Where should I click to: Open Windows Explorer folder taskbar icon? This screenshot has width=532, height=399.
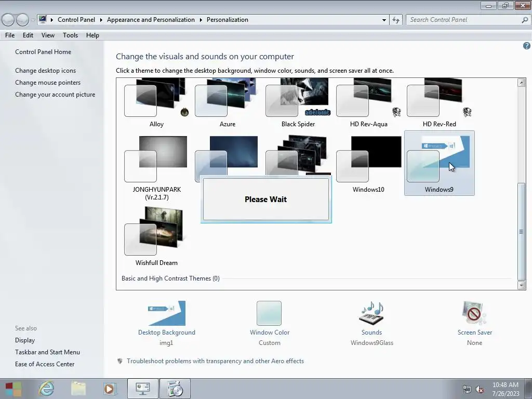click(x=78, y=389)
